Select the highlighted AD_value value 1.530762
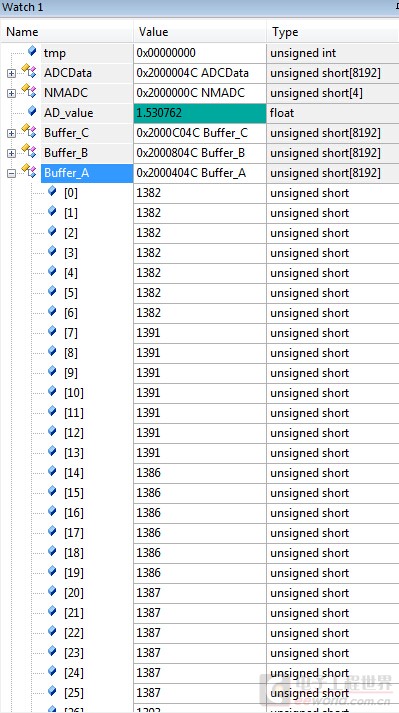399x713 pixels. 200,113
